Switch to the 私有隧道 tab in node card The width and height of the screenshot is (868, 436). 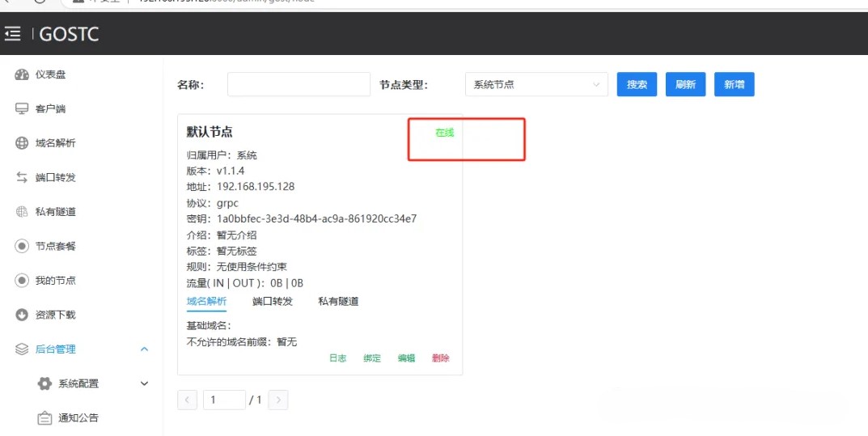click(338, 302)
